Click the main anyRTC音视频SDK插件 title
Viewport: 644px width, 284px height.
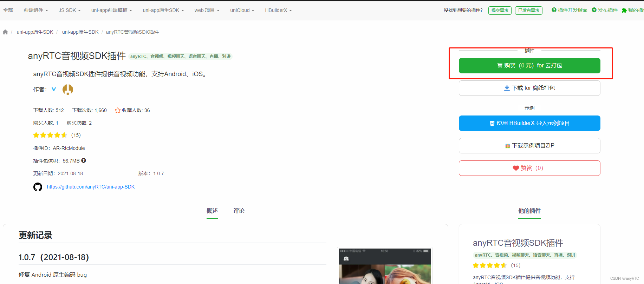tap(77, 56)
